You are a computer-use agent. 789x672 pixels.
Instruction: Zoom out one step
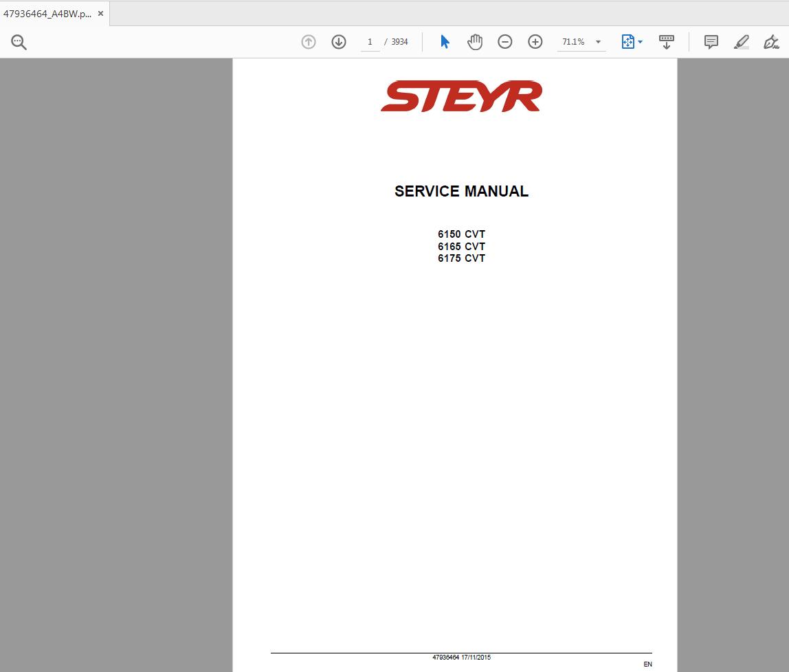[504, 42]
